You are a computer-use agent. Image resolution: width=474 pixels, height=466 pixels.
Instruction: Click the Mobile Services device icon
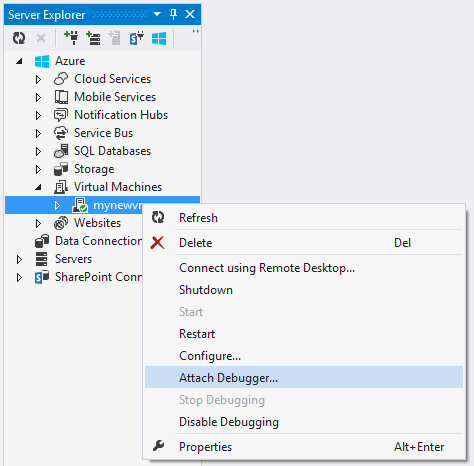[61, 97]
